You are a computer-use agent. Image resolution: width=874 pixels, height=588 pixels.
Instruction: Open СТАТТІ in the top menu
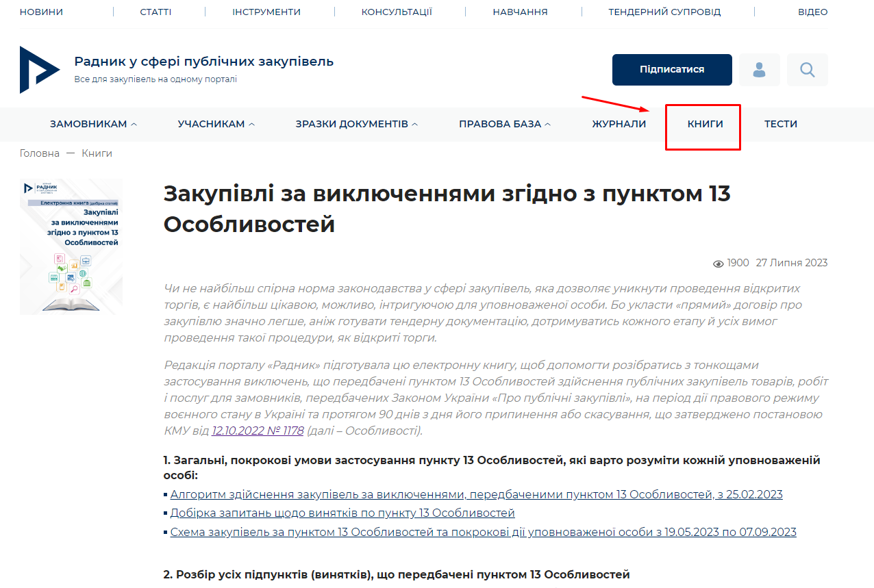point(155,12)
